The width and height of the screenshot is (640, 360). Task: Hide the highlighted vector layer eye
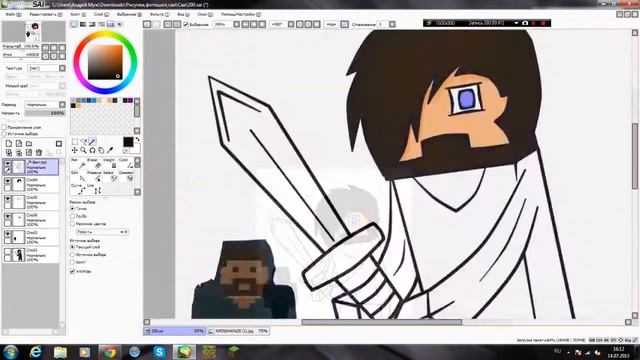(x=7, y=163)
